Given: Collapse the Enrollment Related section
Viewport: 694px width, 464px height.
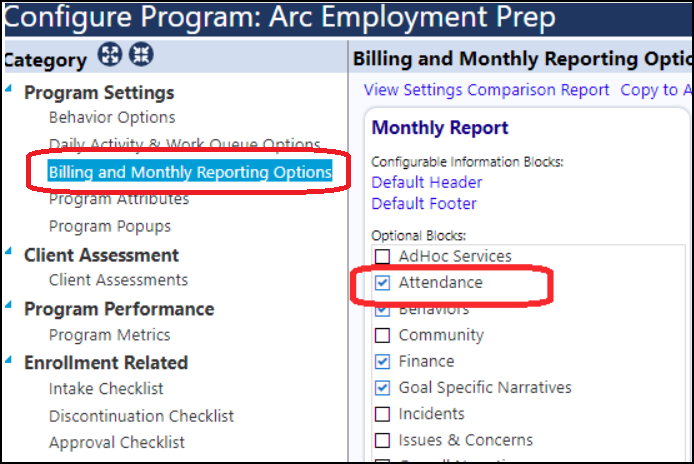Looking at the screenshot, I should [x=8, y=359].
